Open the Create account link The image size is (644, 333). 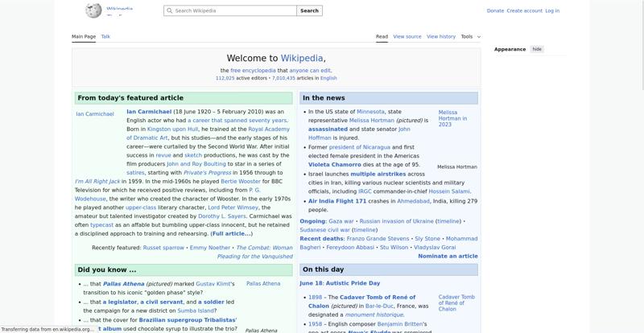click(525, 10)
